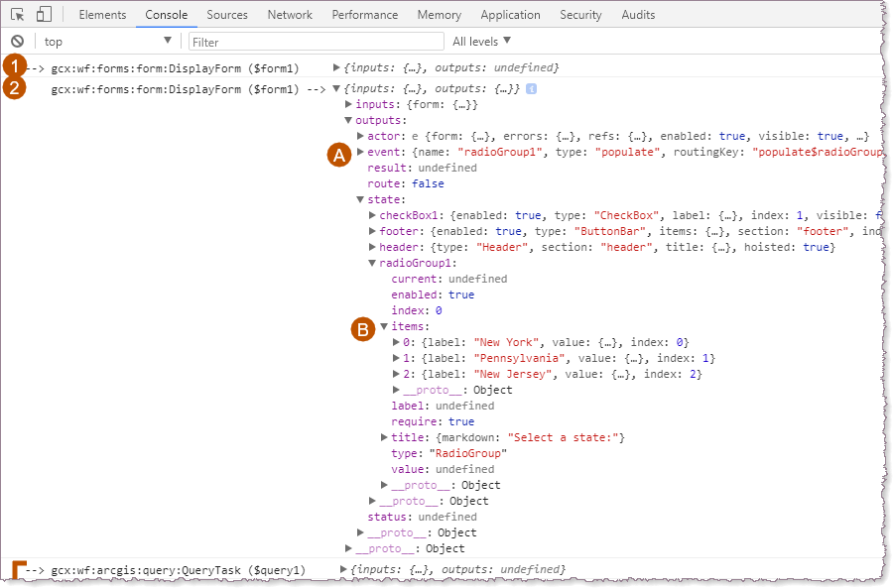The width and height of the screenshot is (893, 588).
Task: Switch to the Network tab
Action: pyautogui.click(x=290, y=14)
